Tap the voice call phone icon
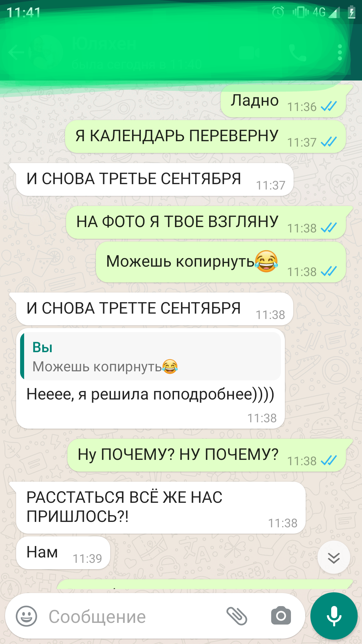 (298, 53)
